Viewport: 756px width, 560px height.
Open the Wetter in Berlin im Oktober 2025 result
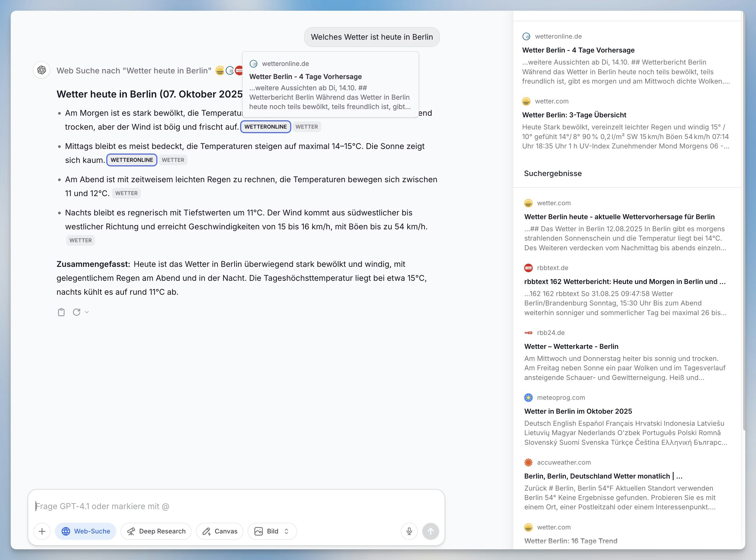pyautogui.click(x=578, y=411)
